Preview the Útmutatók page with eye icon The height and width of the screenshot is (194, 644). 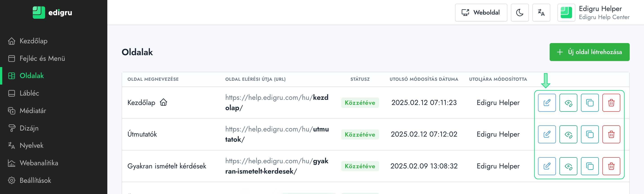tap(568, 134)
